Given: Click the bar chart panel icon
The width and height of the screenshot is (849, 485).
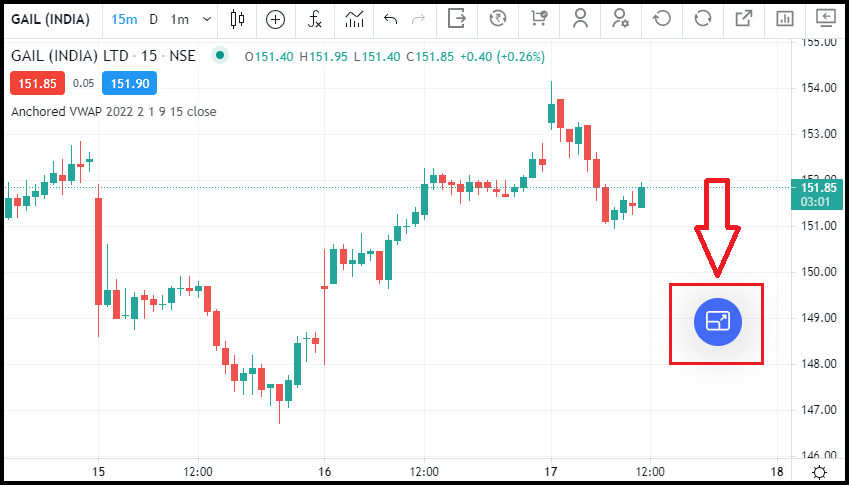Looking at the screenshot, I should pos(785,18).
